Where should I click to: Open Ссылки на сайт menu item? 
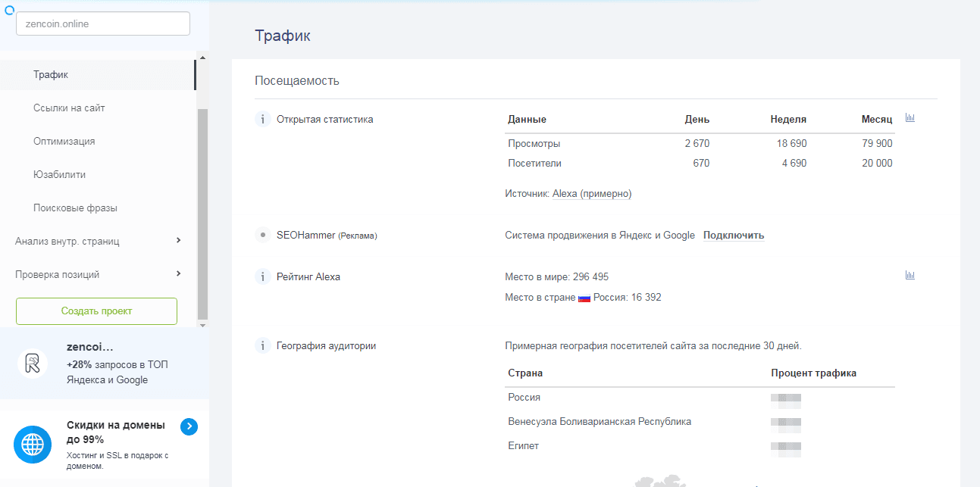point(69,108)
